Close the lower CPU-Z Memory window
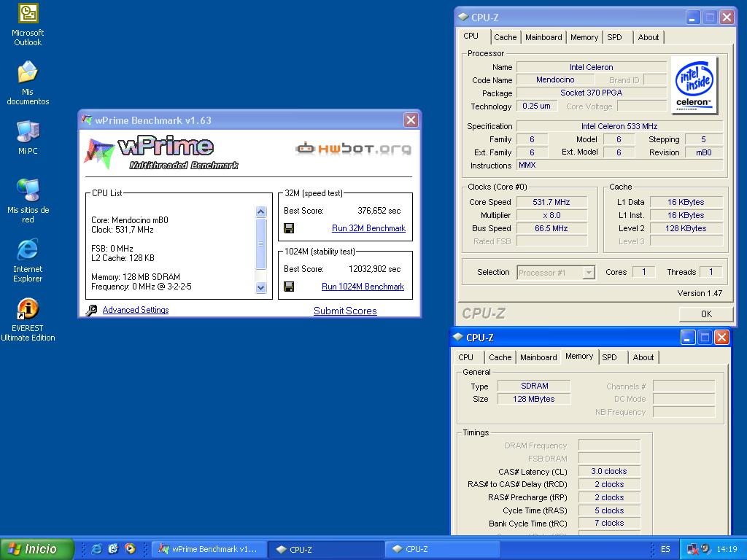 [721, 338]
